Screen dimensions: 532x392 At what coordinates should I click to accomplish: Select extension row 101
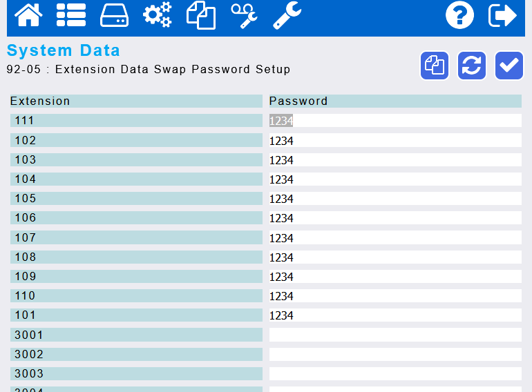(136, 315)
